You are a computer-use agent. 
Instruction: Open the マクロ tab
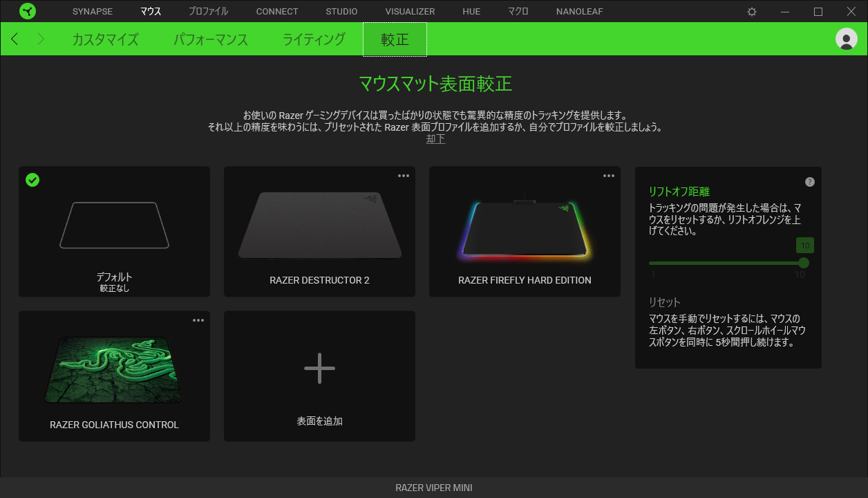(x=518, y=12)
